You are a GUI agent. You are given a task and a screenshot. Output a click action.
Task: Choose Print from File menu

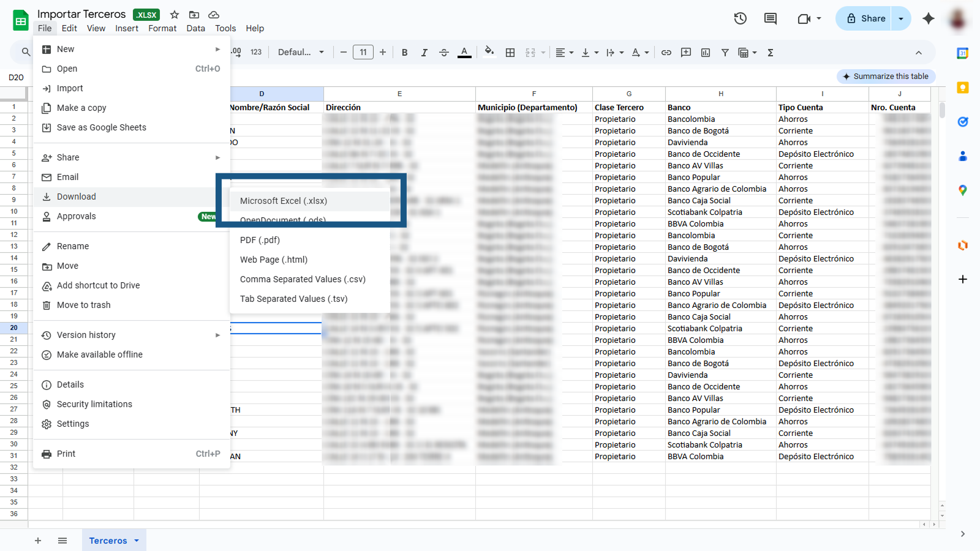pos(132,454)
